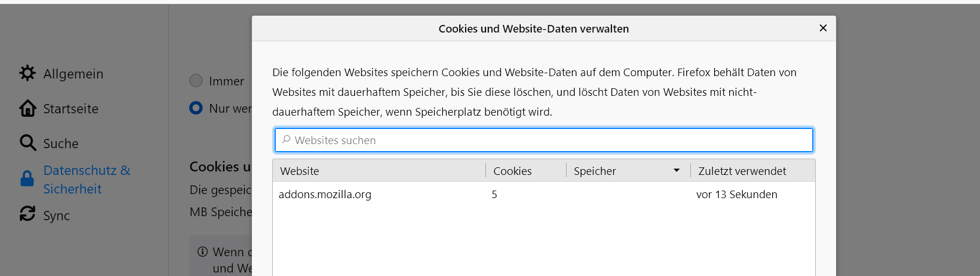Select the 'Nur wenn' radio option

[x=196, y=108]
